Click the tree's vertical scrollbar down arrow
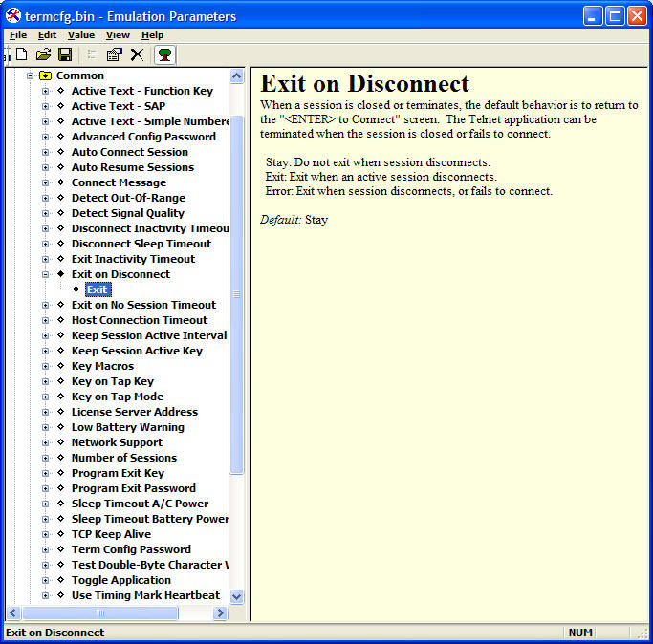653x644 pixels. (x=237, y=596)
